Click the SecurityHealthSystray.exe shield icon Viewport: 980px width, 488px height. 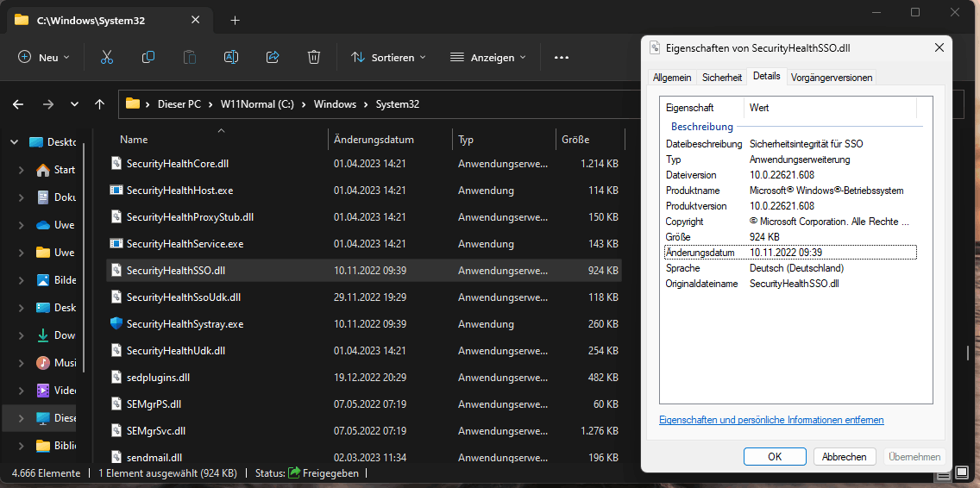pyautogui.click(x=116, y=323)
